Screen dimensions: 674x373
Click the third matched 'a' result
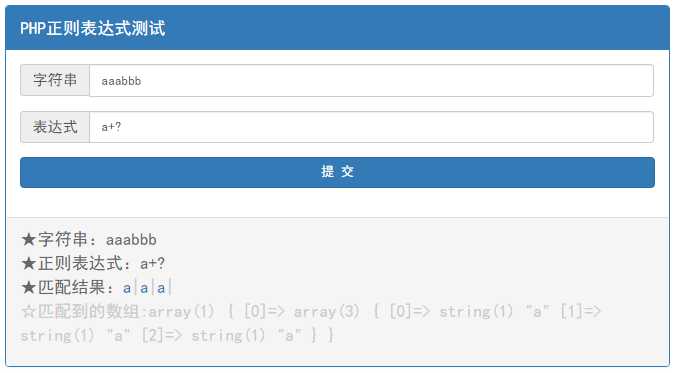click(161, 288)
